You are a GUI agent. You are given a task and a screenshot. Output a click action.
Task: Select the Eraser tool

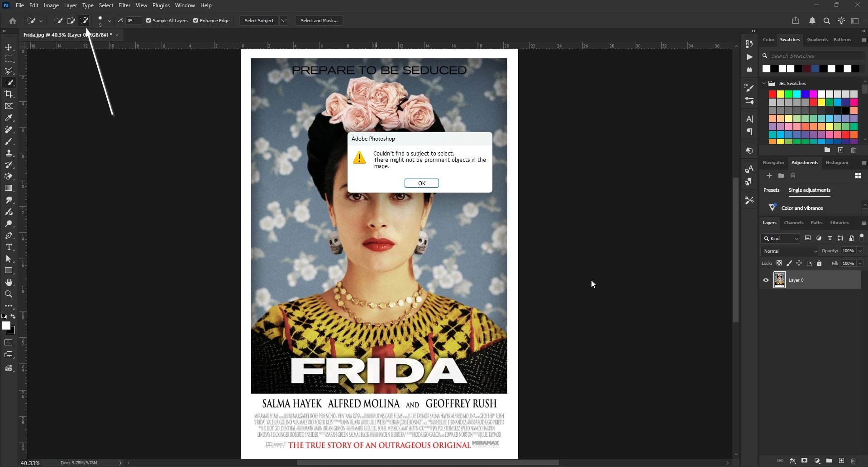point(9,176)
